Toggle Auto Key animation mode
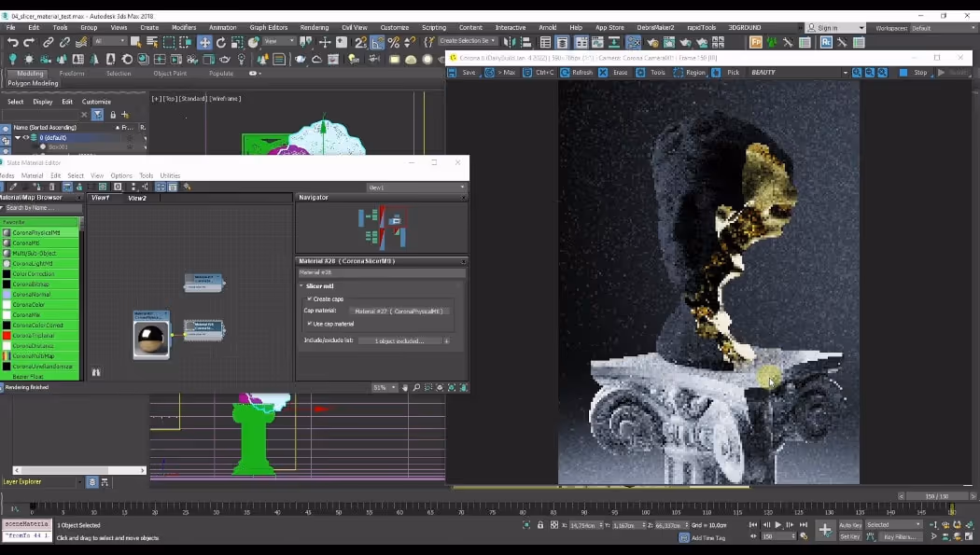980x555 pixels. 850,525
